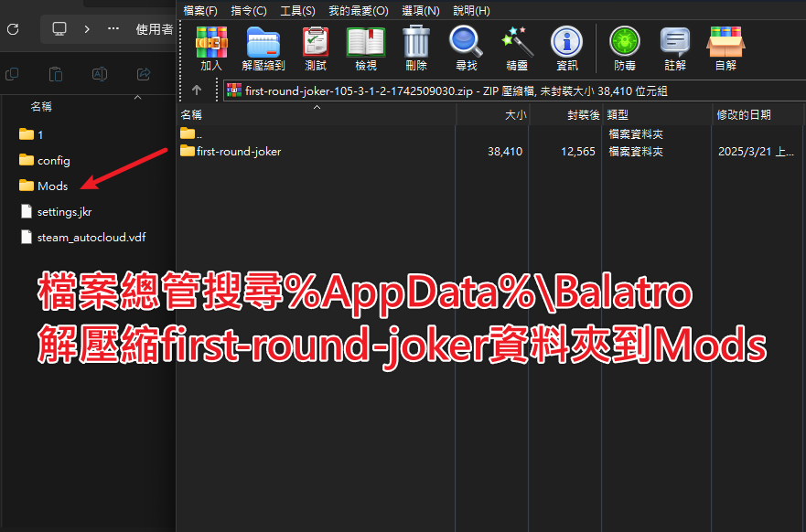The height and width of the screenshot is (532, 806).
Task: Click the three-dots breadcrumb overflow in Explorer
Action: pyautogui.click(x=113, y=28)
